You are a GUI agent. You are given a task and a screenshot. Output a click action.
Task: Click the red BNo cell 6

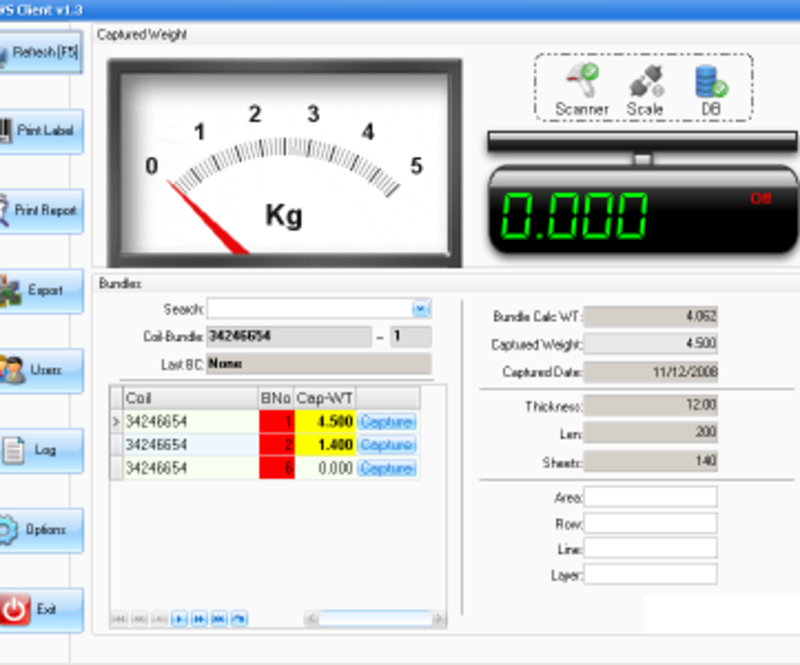tap(277, 468)
